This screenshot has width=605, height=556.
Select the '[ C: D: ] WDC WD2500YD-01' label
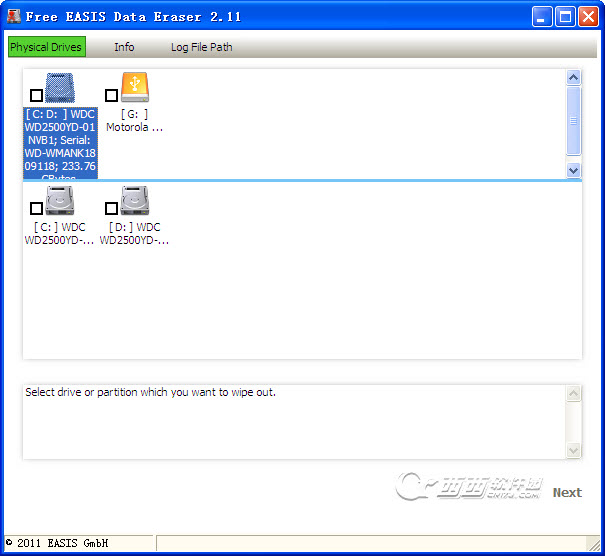coord(60,143)
